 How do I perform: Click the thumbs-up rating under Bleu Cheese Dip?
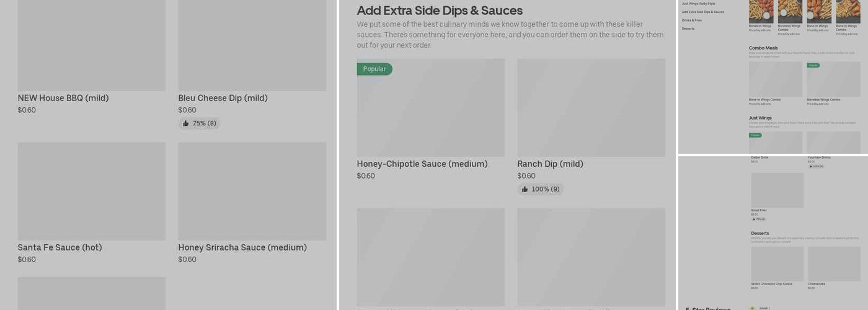(x=199, y=123)
